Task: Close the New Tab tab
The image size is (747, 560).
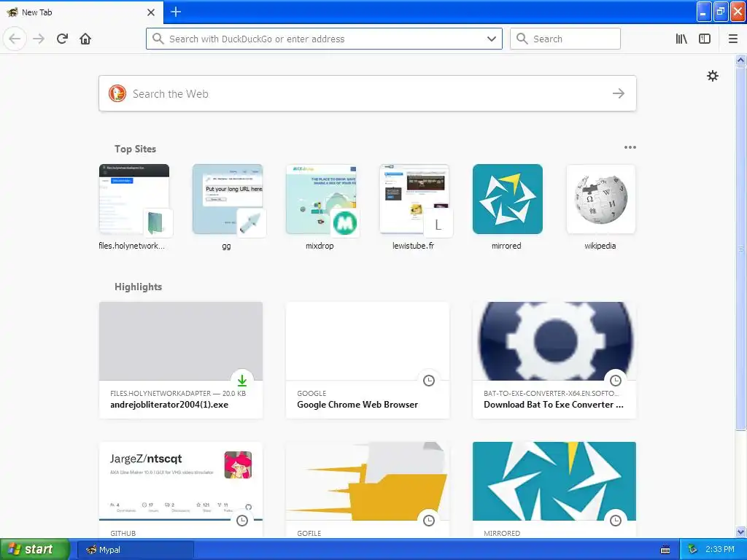Action: pyautogui.click(x=151, y=12)
